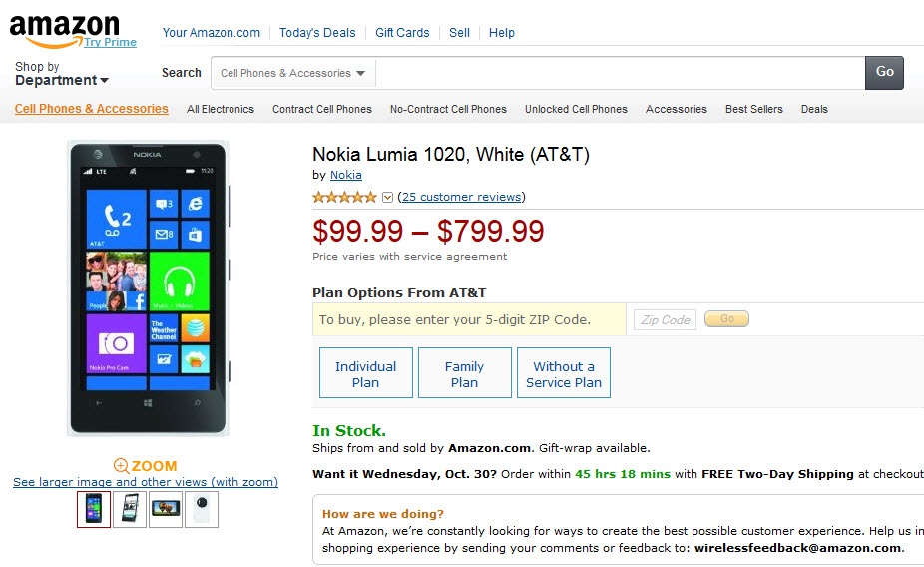Screen dimensions: 924x567
Task: Choose the Without a Service Plan option
Action: tap(563, 373)
